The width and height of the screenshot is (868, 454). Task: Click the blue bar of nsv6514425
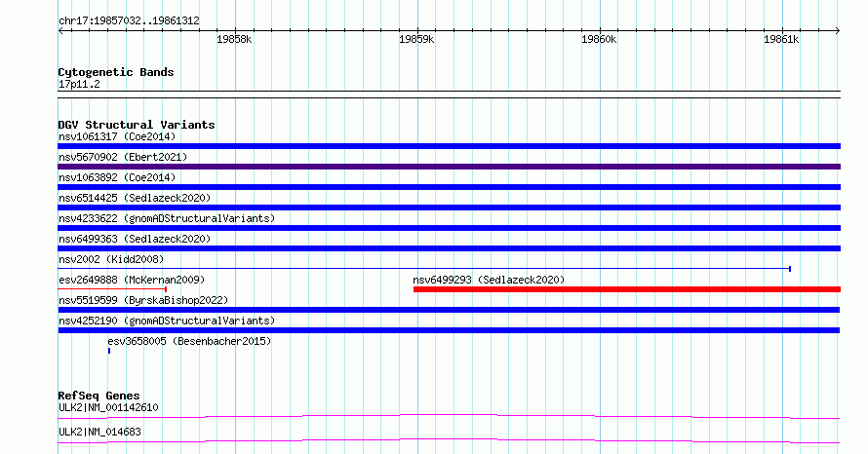pyautogui.click(x=449, y=208)
